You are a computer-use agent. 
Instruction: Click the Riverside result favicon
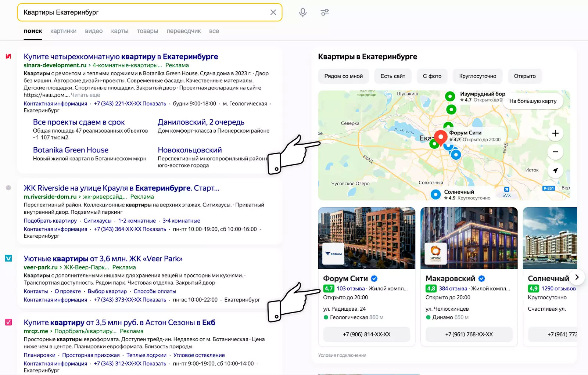[x=8, y=188]
